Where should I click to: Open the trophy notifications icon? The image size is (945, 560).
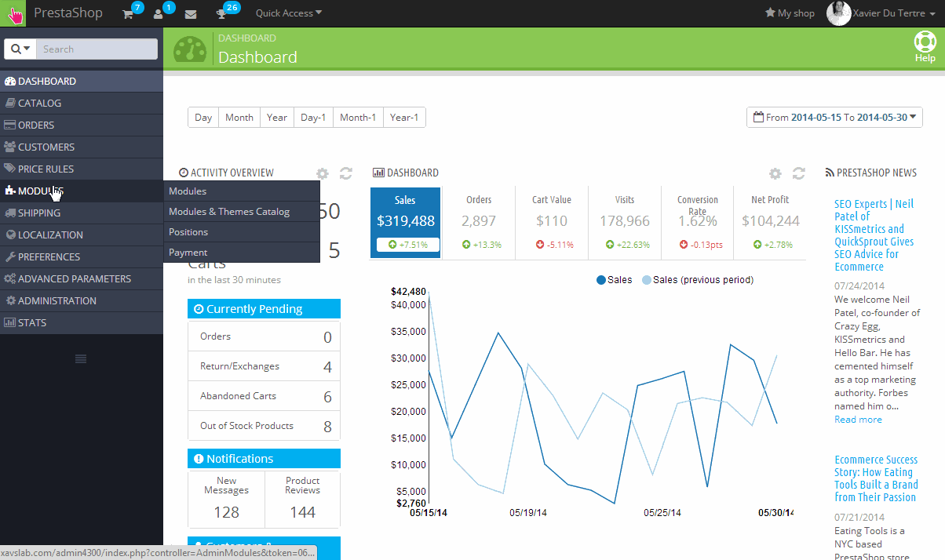point(221,14)
